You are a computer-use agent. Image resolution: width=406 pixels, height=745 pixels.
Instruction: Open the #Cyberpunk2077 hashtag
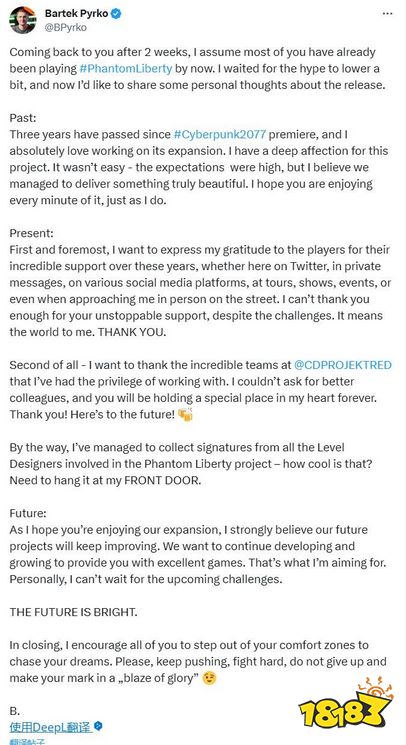pyautogui.click(x=220, y=134)
